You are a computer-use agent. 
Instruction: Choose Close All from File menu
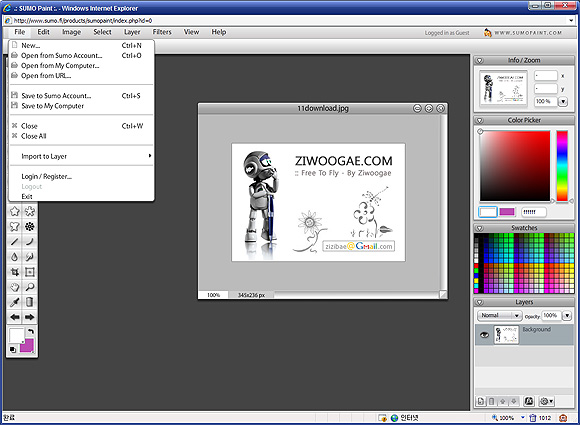[81, 136]
